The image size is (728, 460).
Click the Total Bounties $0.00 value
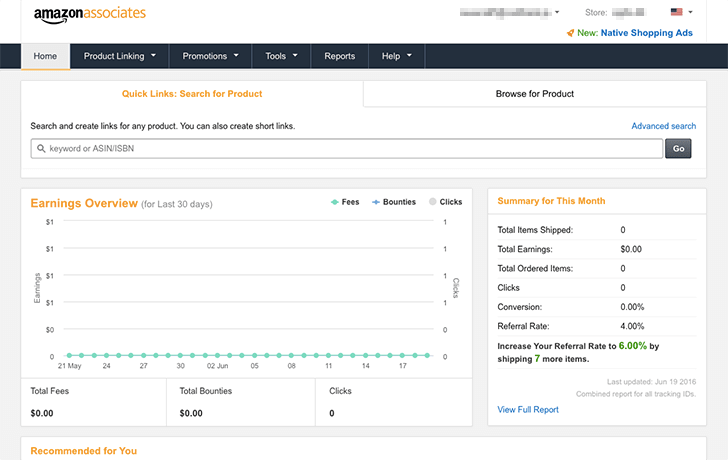click(x=191, y=413)
